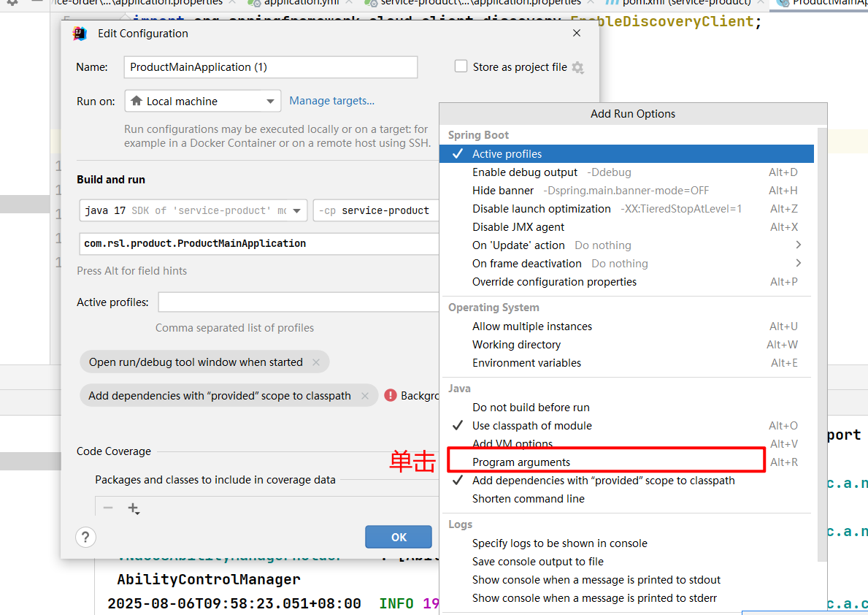Select Disable launch optimization option
Image resolution: width=868 pixels, height=615 pixels.
pos(626,209)
